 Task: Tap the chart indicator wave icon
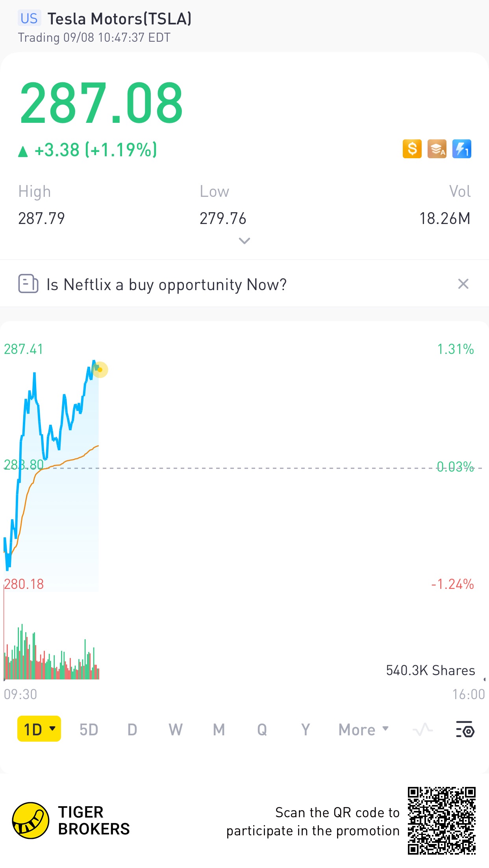[422, 729]
